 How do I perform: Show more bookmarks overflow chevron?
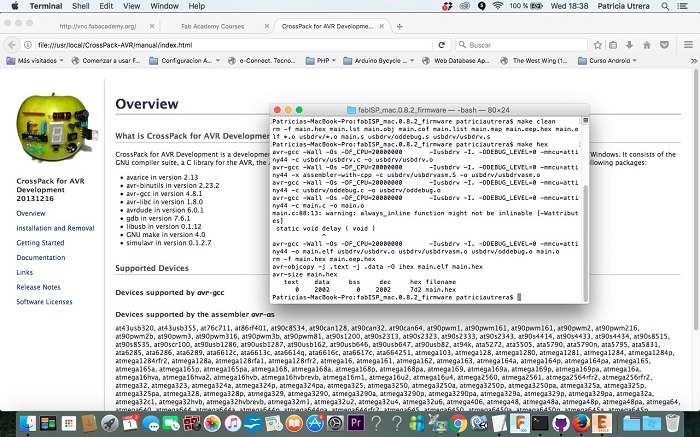694,61
